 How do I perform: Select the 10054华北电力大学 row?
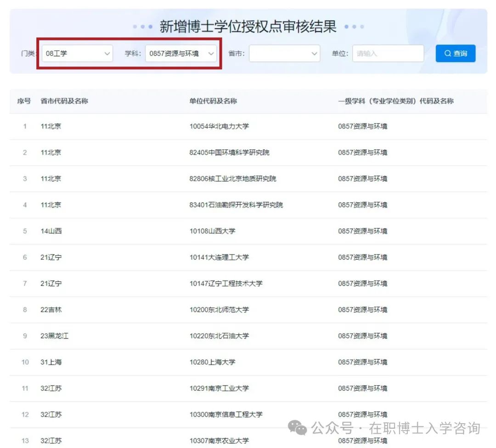click(219, 126)
